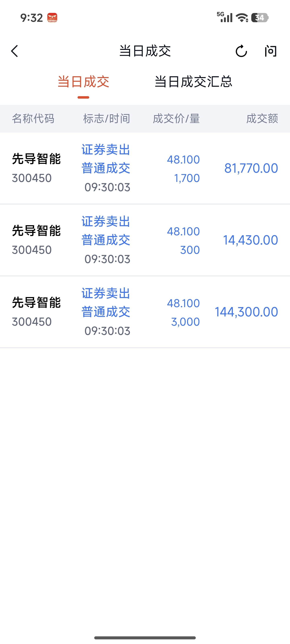Refresh today's transaction list
The height and width of the screenshot is (644, 290).
pos(241,51)
